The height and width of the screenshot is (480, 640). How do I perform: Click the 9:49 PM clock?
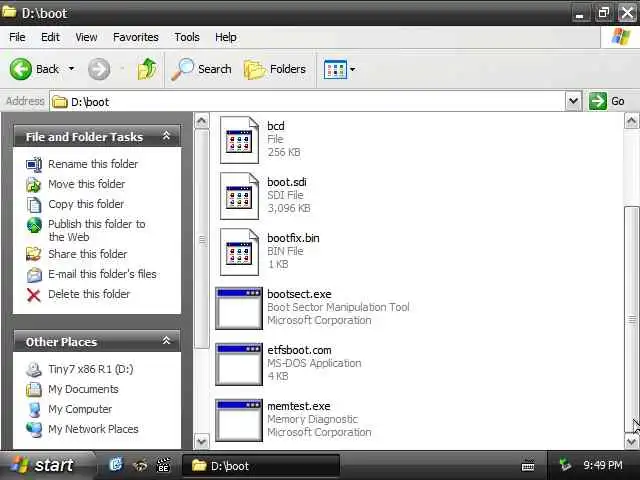click(x=603, y=465)
